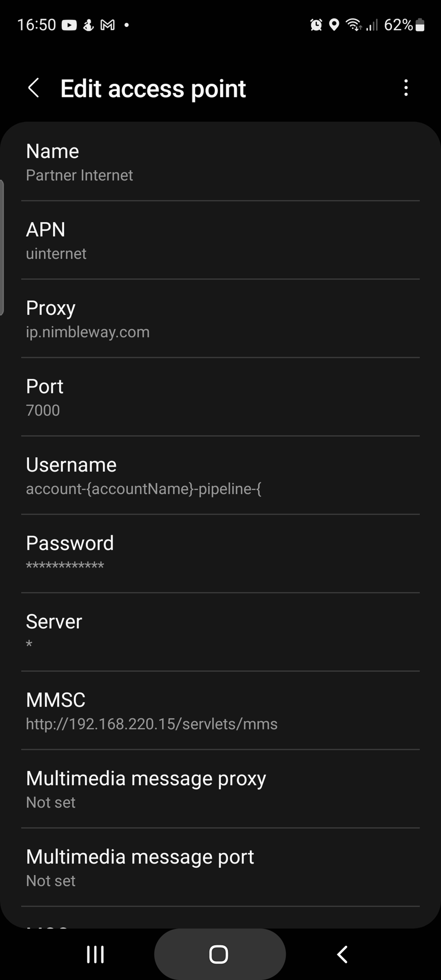The height and width of the screenshot is (980, 441).
Task: Tap the Gmail notification icon in status bar
Action: 107,25
